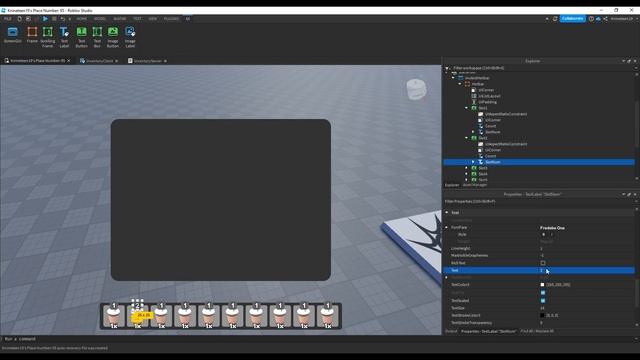
Task: Select UICorner directly under Hotbar
Action: click(486, 90)
